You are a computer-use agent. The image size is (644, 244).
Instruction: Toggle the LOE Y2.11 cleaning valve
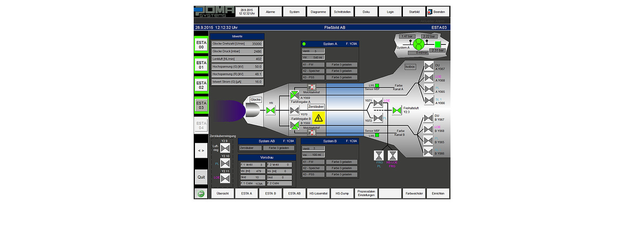click(x=225, y=178)
